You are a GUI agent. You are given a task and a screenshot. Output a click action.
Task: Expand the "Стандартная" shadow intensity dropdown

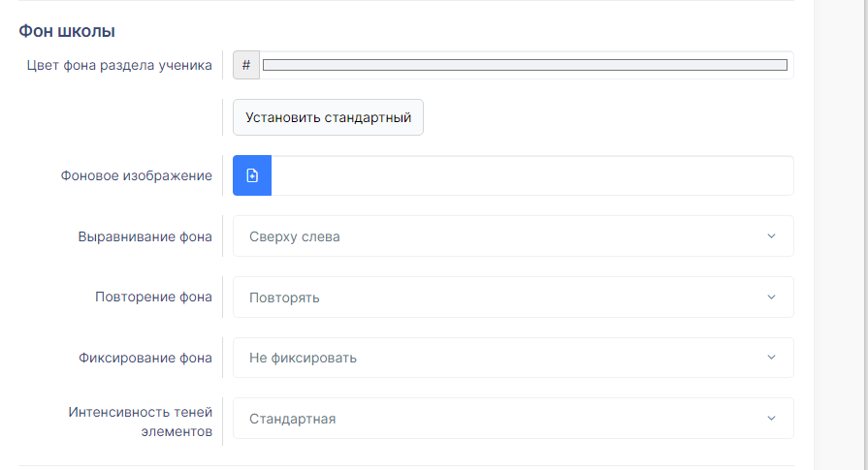pos(513,418)
